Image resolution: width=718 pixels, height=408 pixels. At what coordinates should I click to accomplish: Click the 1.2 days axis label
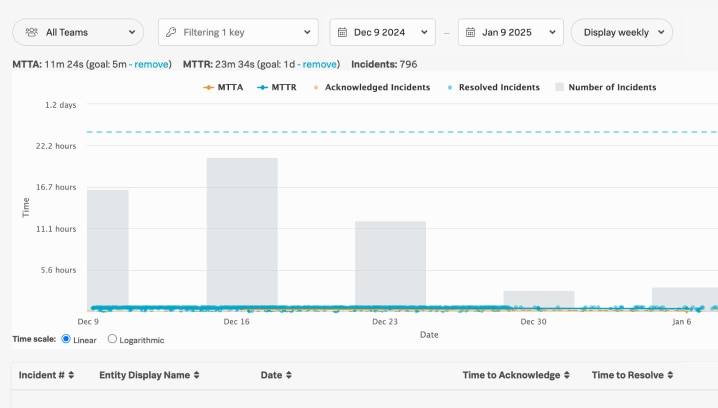click(60, 105)
